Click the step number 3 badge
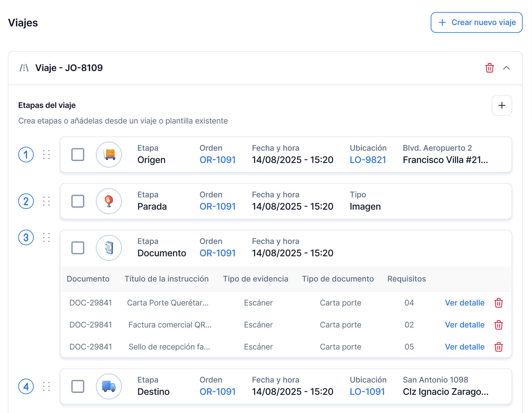The height and width of the screenshot is (413, 532). coord(26,238)
